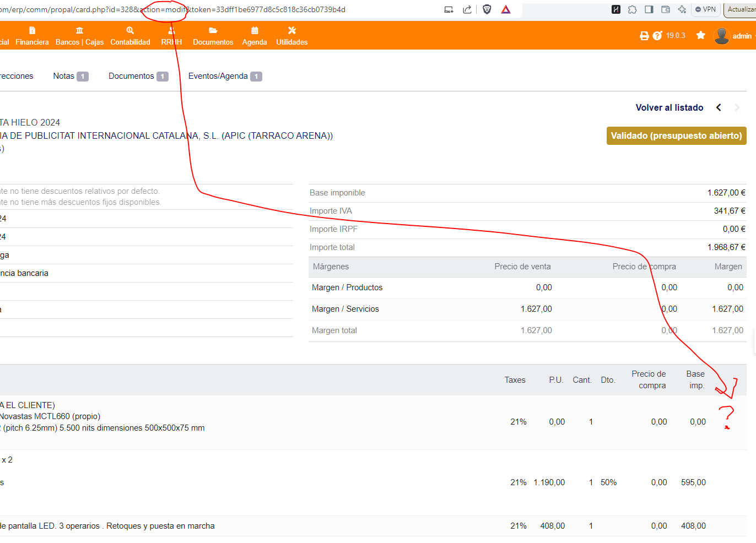
Task: Go to the Contabilidad module
Action: coord(130,36)
